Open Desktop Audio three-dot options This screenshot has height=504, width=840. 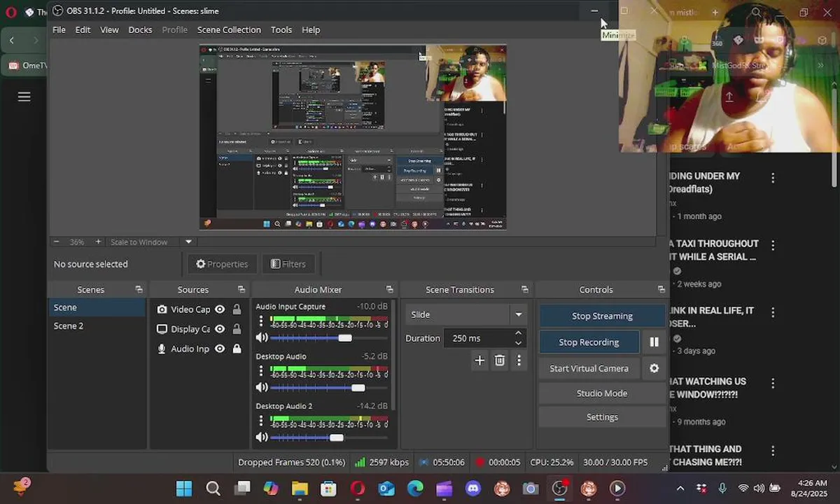point(261,370)
